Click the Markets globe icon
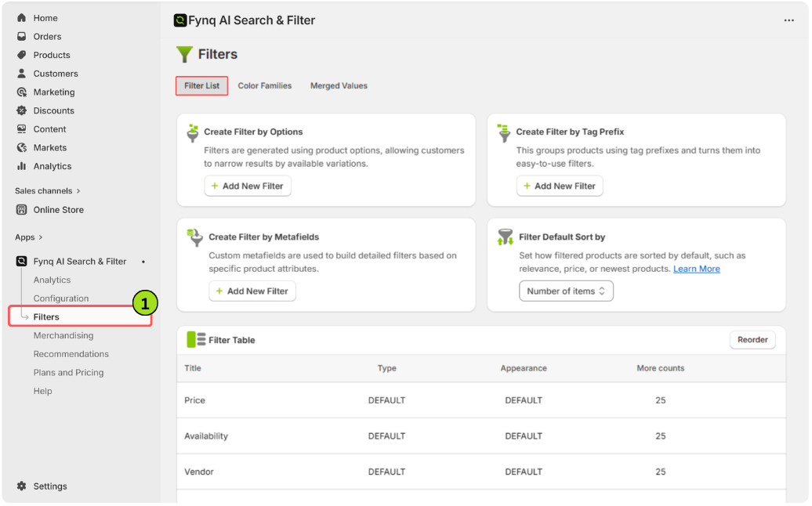 [21, 148]
